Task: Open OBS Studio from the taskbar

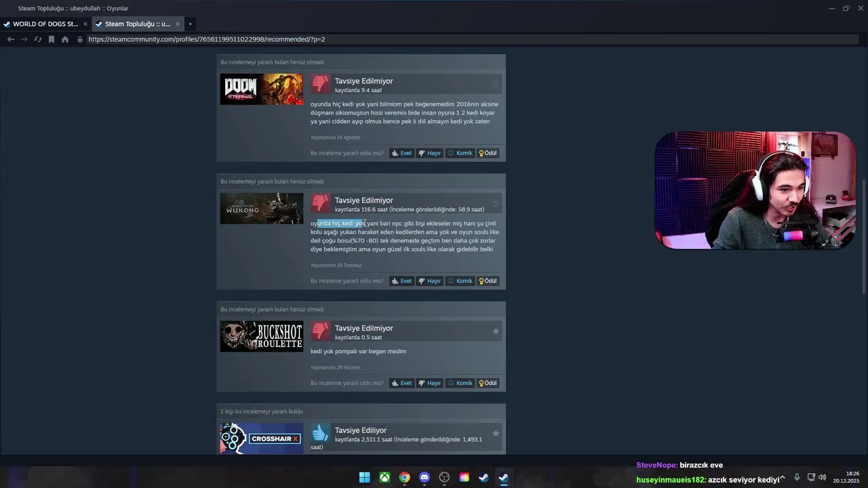Action: pos(444,477)
